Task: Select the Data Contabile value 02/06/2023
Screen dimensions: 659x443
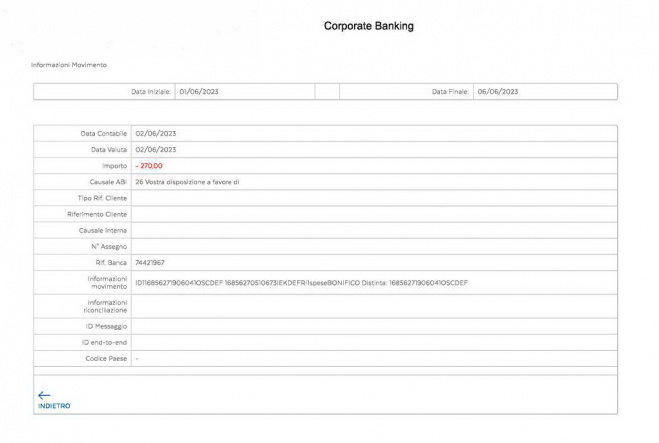Action: click(155, 133)
